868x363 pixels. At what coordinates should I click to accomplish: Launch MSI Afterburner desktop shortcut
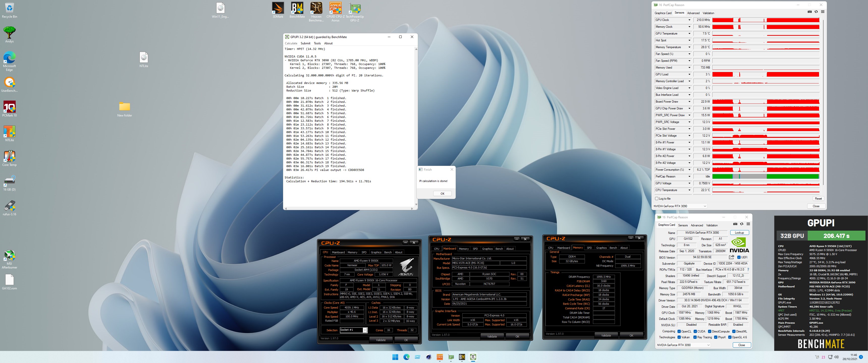pos(9,259)
